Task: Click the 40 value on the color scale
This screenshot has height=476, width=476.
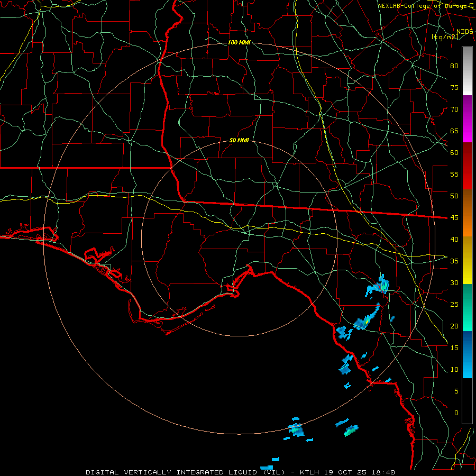Action: click(x=454, y=239)
